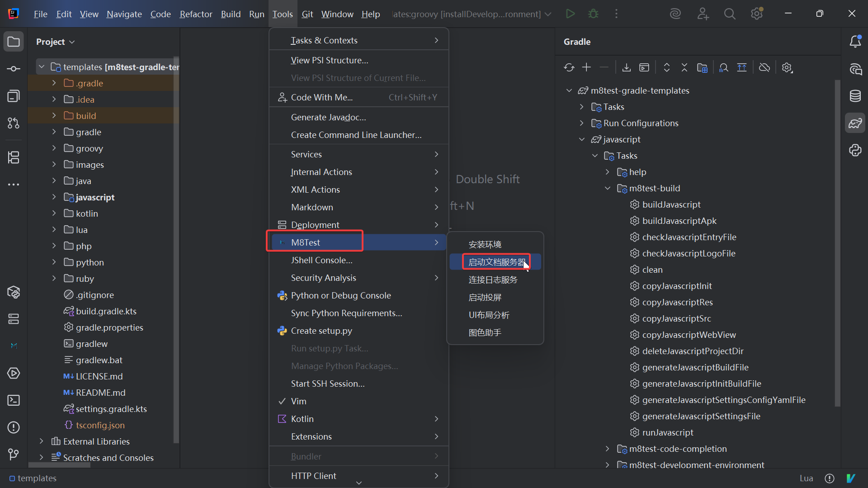Viewport: 868px width, 488px height.
Task: Select 启动文档服务器 from M8Test submenu
Action: [x=496, y=262]
